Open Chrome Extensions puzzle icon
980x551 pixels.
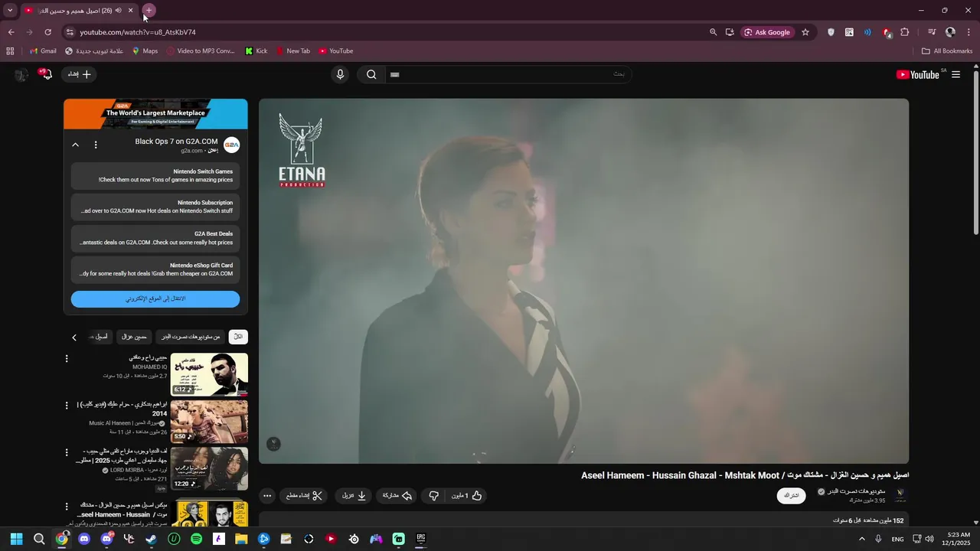coord(905,32)
